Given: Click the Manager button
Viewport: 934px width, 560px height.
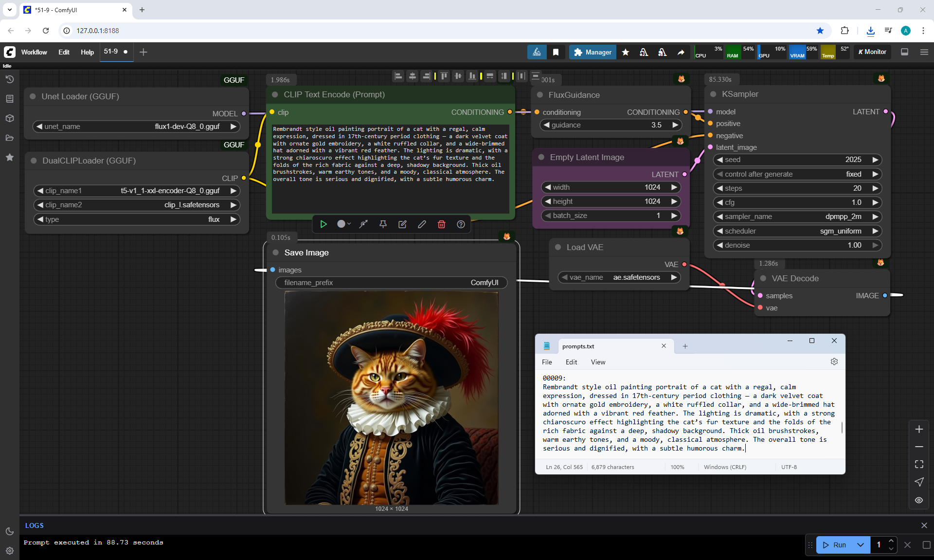Looking at the screenshot, I should point(592,52).
